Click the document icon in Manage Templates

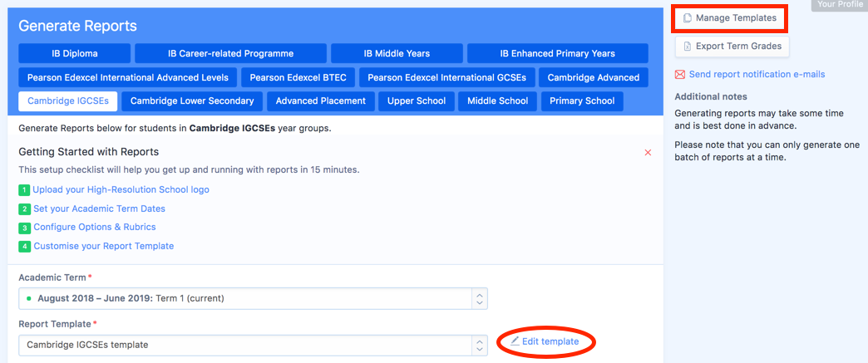pyautogui.click(x=688, y=18)
